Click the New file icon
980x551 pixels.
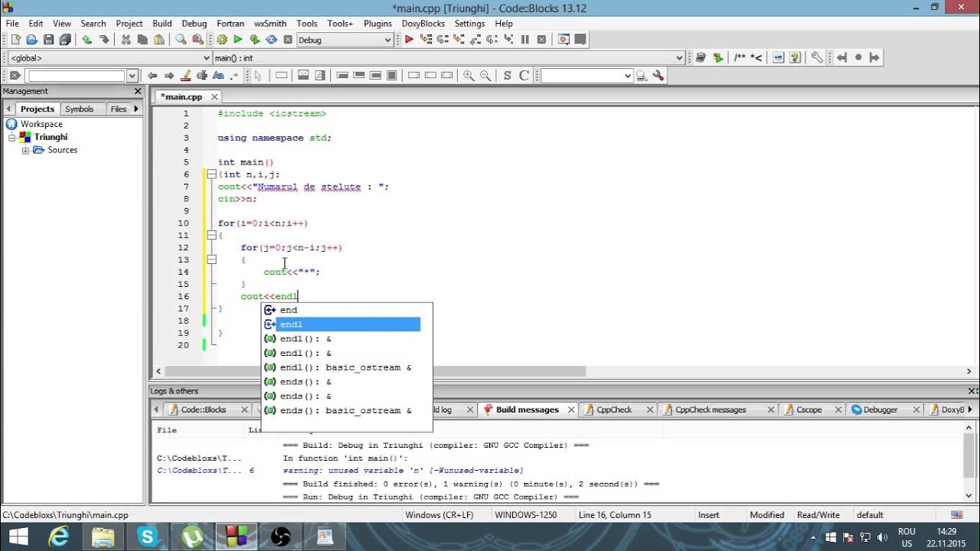pos(15,40)
